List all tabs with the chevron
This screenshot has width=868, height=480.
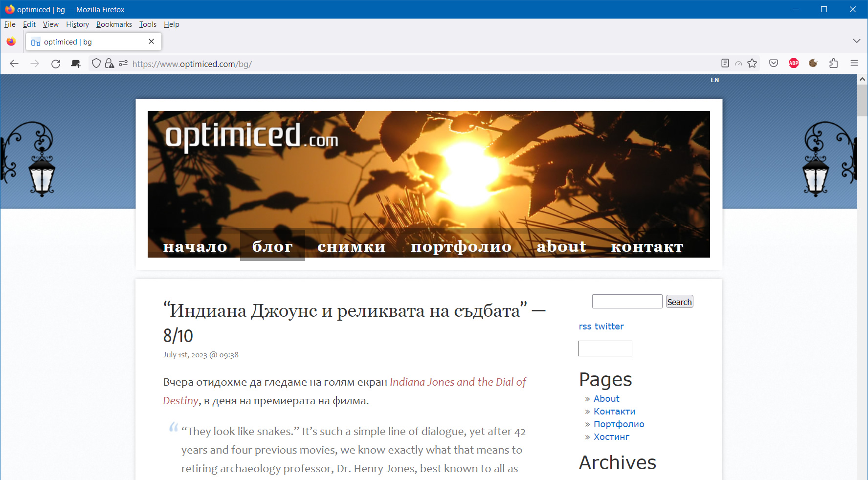[x=856, y=41]
